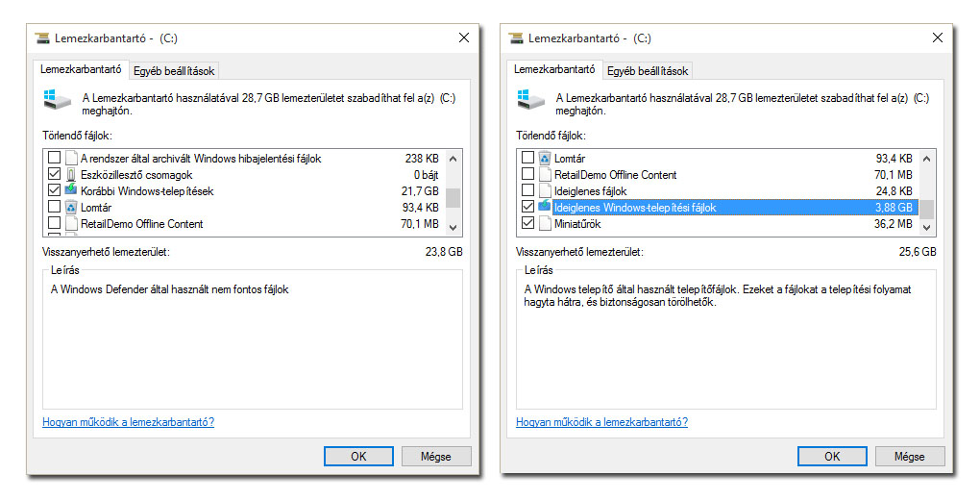Screen dimensions: 980x500
Task: Click drive icon in the 23,8 GB dialog
Action: coord(56,99)
